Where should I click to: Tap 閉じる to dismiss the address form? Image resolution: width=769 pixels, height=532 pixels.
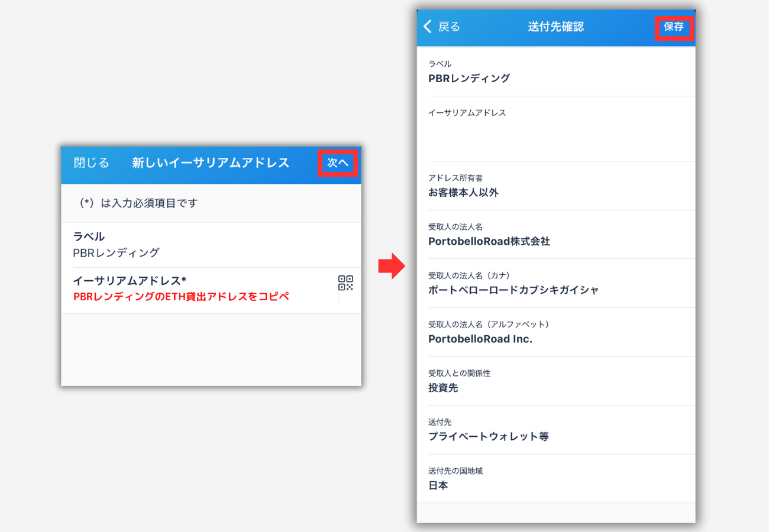pos(92,163)
